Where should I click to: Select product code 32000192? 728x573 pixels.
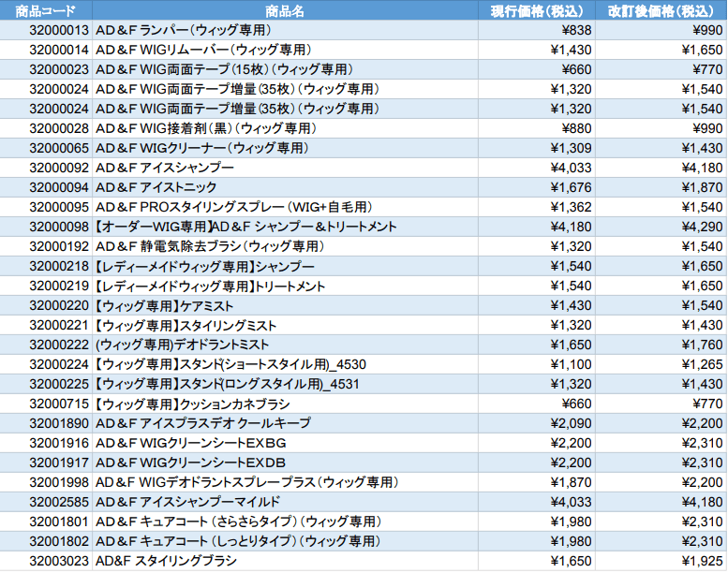46,246
